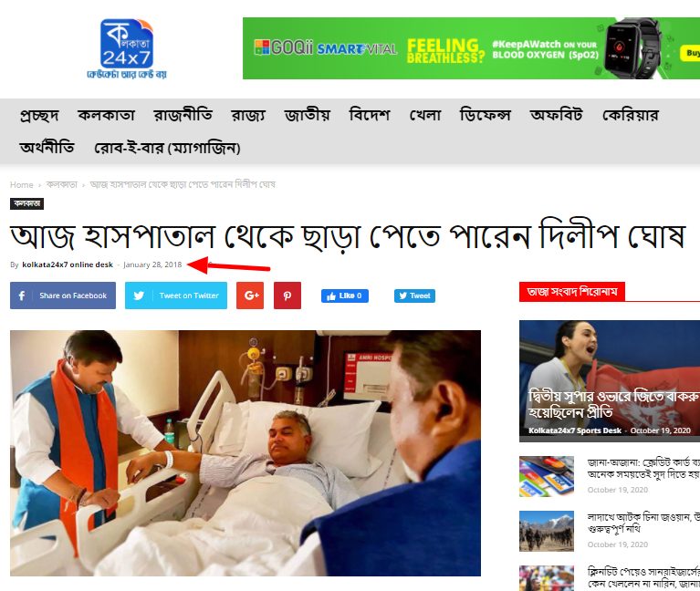This screenshot has width=700, height=591.
Task: Open Preity Zinta featured sidebar story
Action: (610, 381)
